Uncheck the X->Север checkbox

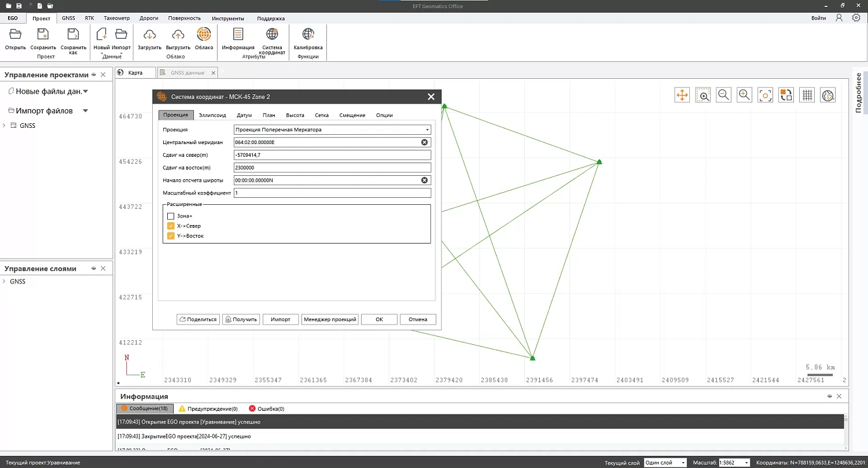171,226
